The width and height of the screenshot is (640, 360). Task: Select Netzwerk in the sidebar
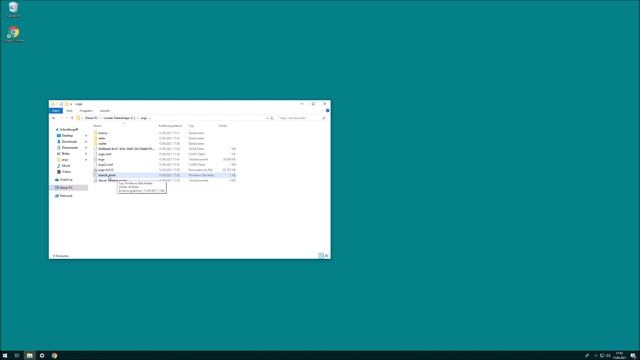click(x=66, y=196)
